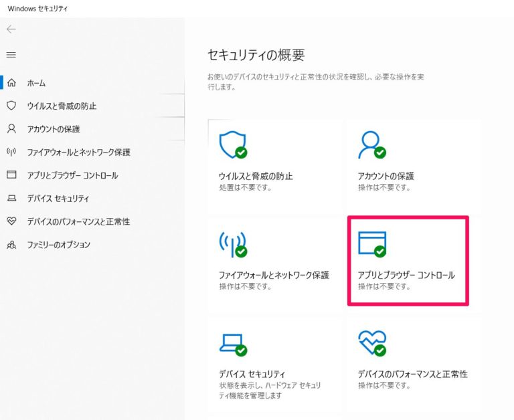Click アプリとブラウザー コントロール tile title
This screenshot has width=514, height=420.
[x=406, y=275]
